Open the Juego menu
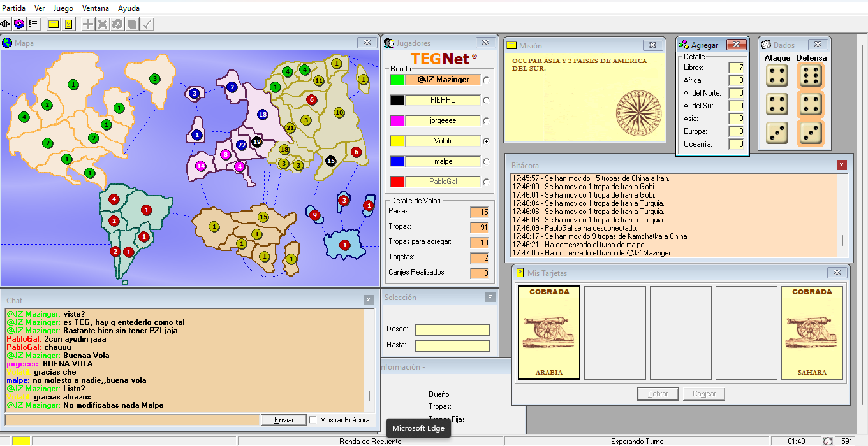 tap(63, 8)
